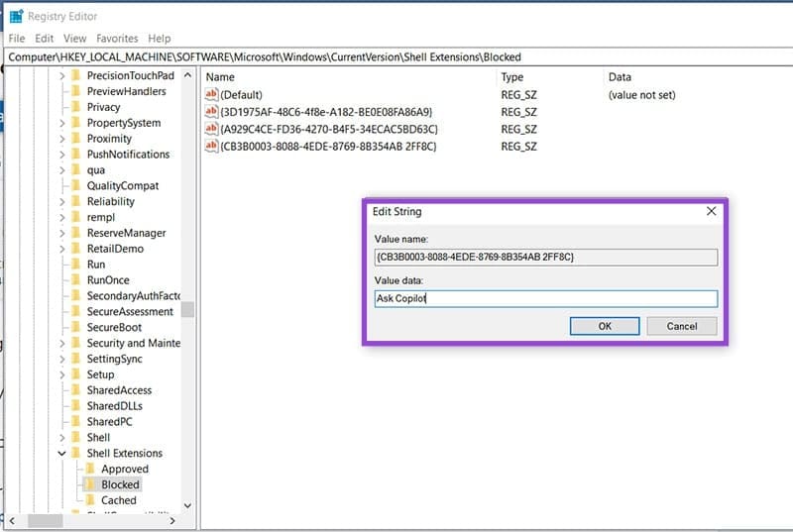Select the SettingSync key

coord(114,359)
